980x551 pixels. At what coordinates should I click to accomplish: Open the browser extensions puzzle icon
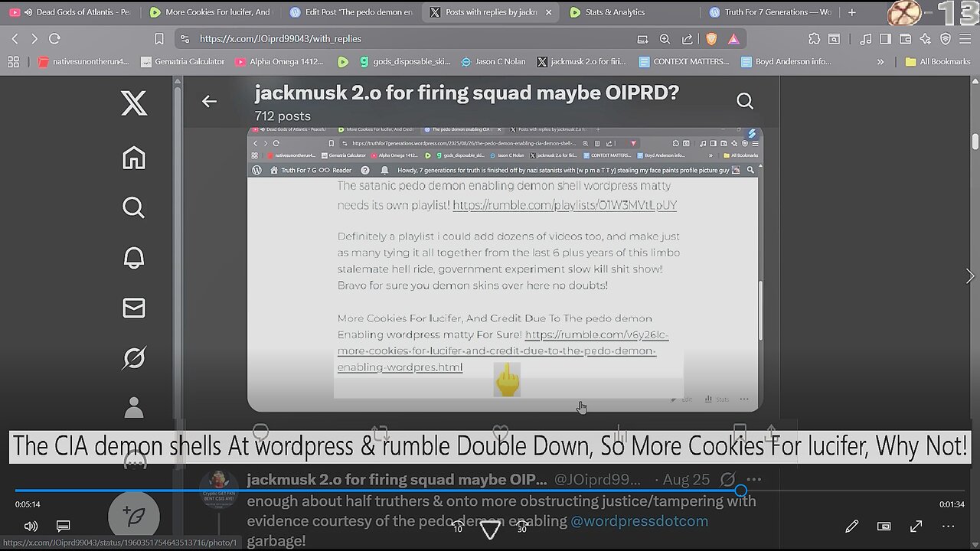[x=814, y=39]
